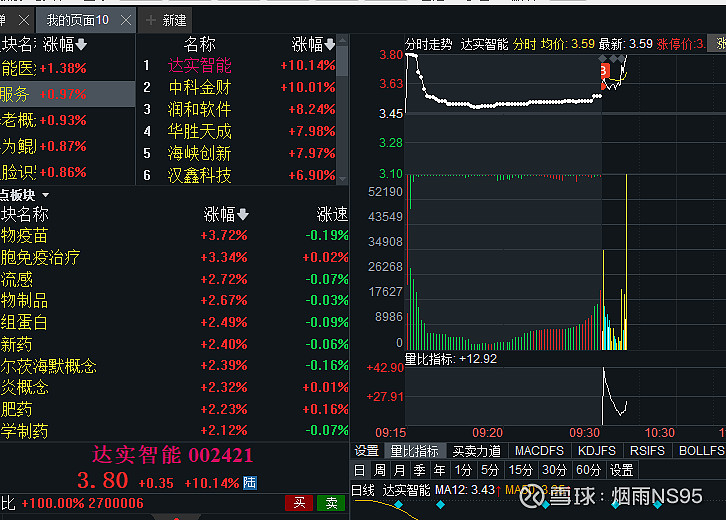Select sector row with +0.93%
This screenshot has width=726, height=520.
click(x=67, y=120)
